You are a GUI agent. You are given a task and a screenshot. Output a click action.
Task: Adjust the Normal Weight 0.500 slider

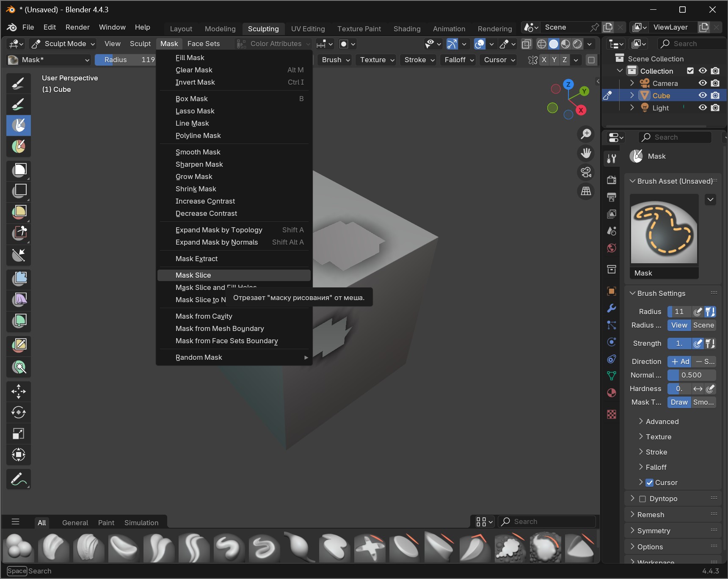coord(691,375)
